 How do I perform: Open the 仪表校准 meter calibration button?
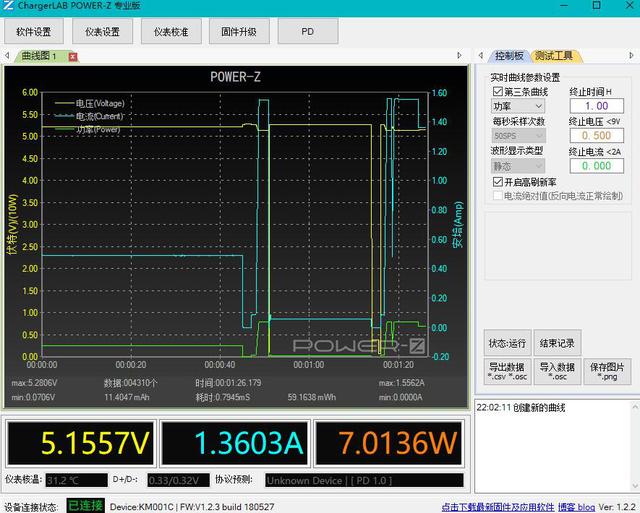pyautogui.click(x=171, y=31)
